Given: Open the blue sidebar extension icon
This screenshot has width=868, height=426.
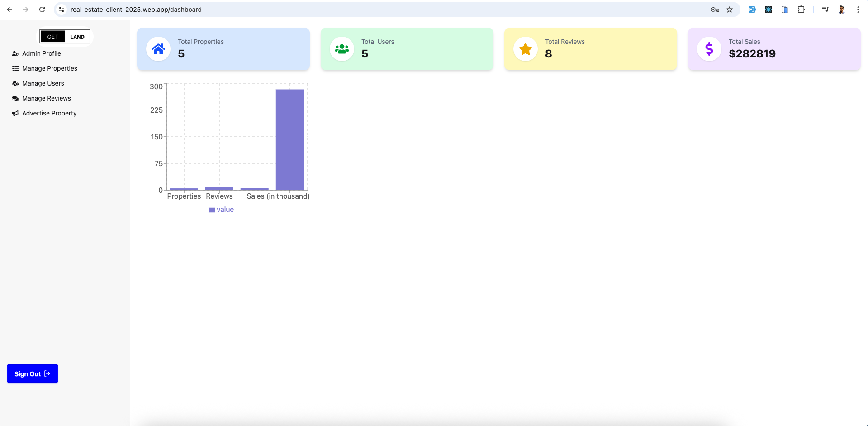Looking at the screenshot, I should (x=785, y=10).
